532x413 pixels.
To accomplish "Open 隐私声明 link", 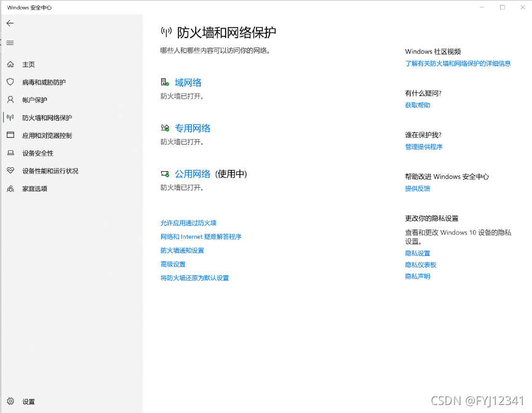I will point(418,276).
